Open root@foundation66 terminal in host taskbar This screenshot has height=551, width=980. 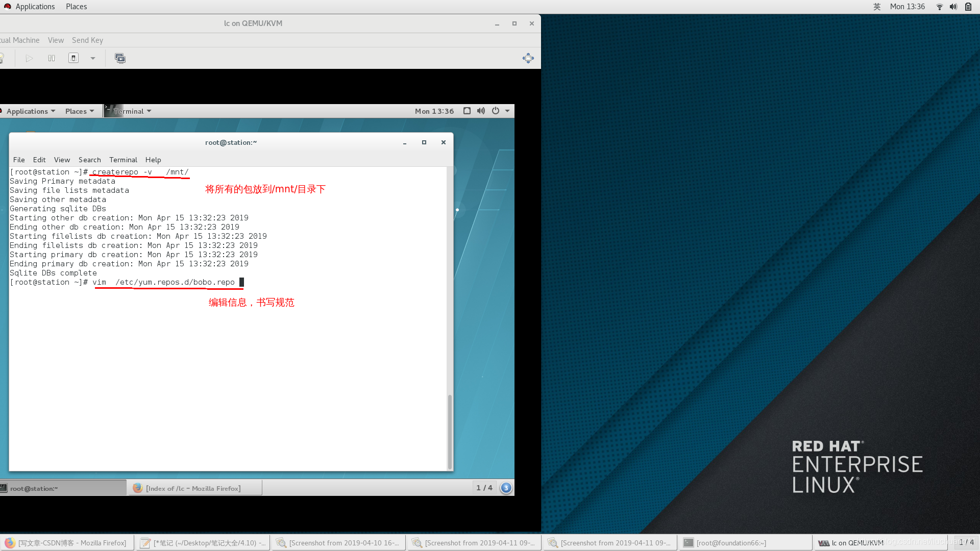click(x=746, y=543)
